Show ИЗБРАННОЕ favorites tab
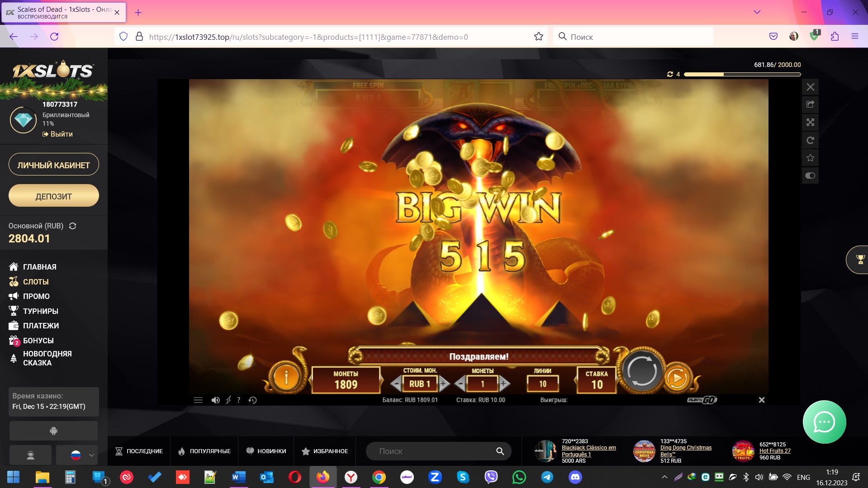The height and width of the screenshot is (488, 868). pyautogui.click(x=325, y=451)
